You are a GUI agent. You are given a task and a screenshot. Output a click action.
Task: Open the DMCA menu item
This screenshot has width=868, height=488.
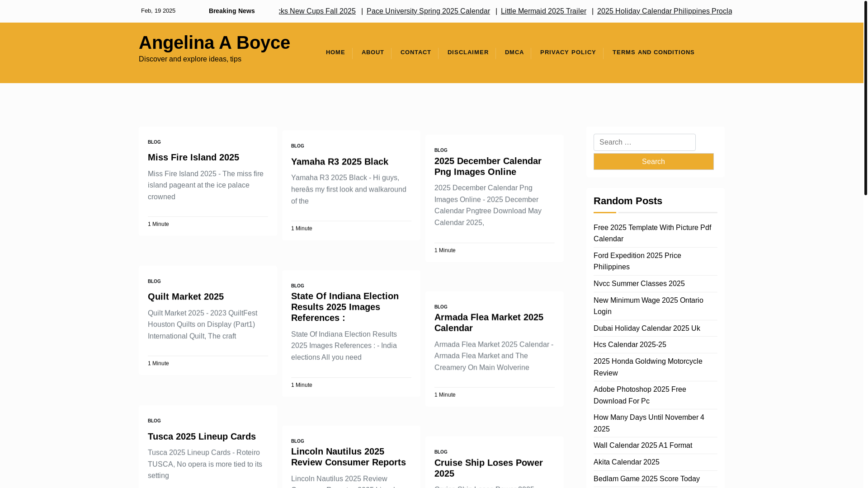point(514,52)
